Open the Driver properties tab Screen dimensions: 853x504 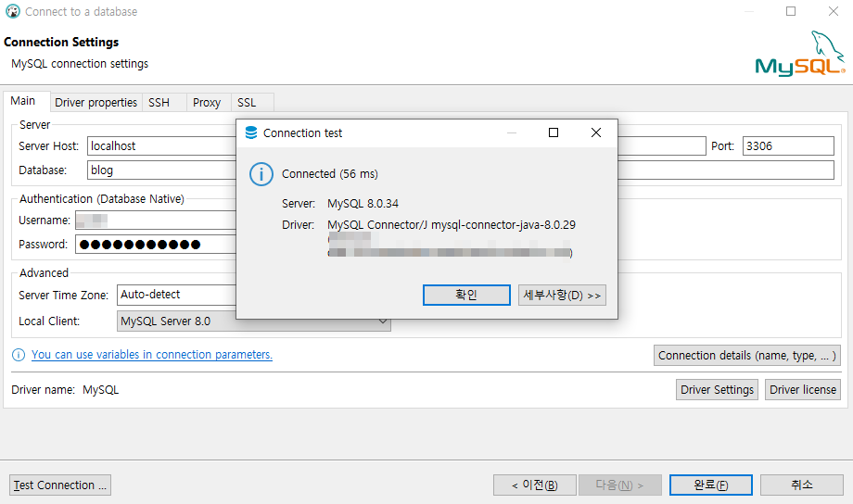point(95,102)
